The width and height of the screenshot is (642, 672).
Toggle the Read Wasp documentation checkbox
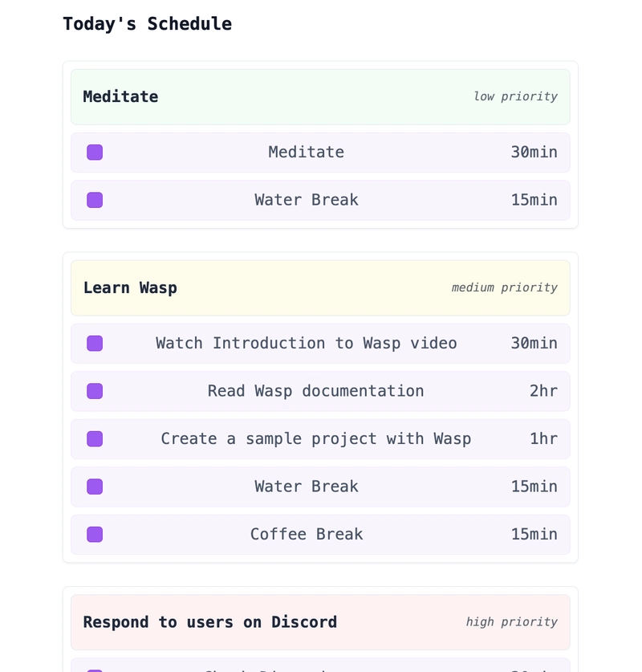[x=95, y=391]
